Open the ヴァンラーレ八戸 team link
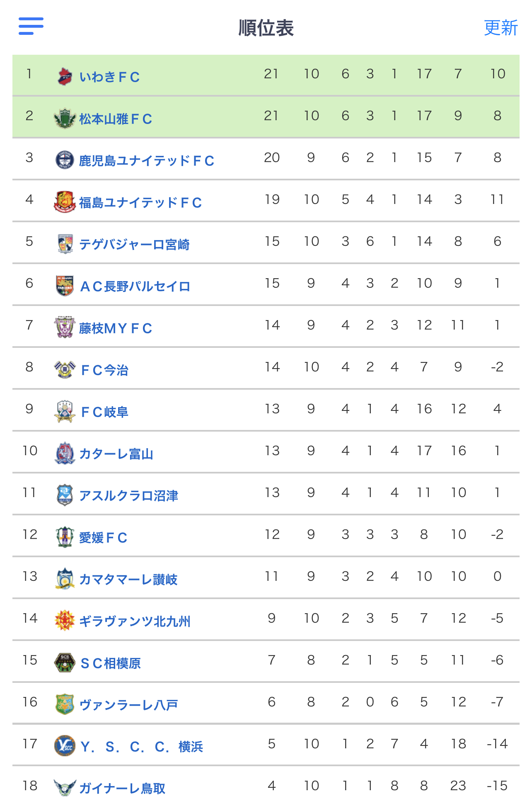The width and height of the screenshot is (532, 806). [x=128, y=705]
